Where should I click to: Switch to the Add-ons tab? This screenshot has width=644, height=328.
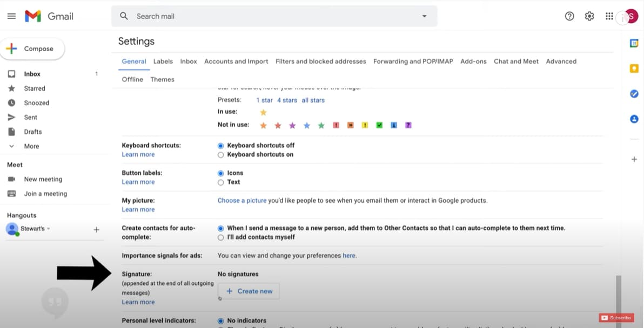click(x=473, y=61)
